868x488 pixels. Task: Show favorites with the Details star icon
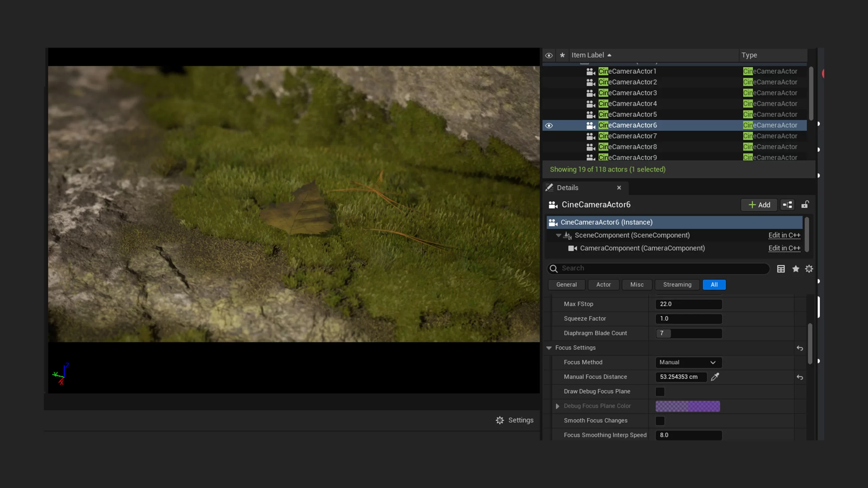click(795, 269)
